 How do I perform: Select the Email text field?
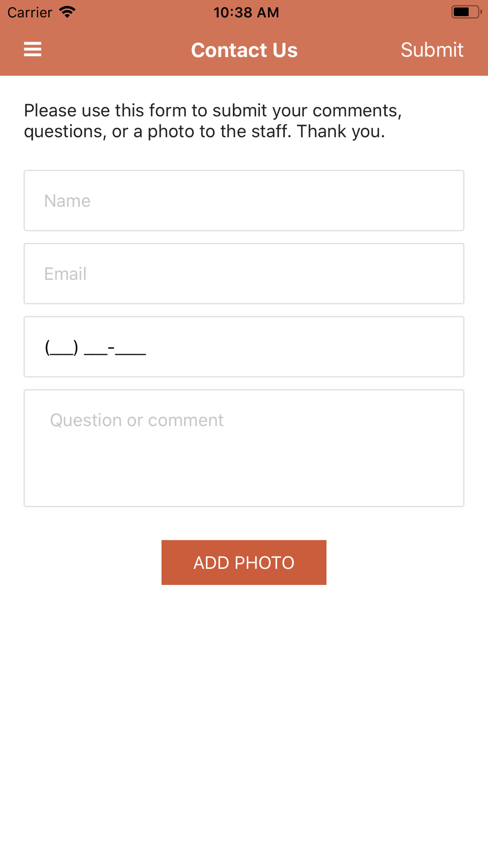pos(244,274)
